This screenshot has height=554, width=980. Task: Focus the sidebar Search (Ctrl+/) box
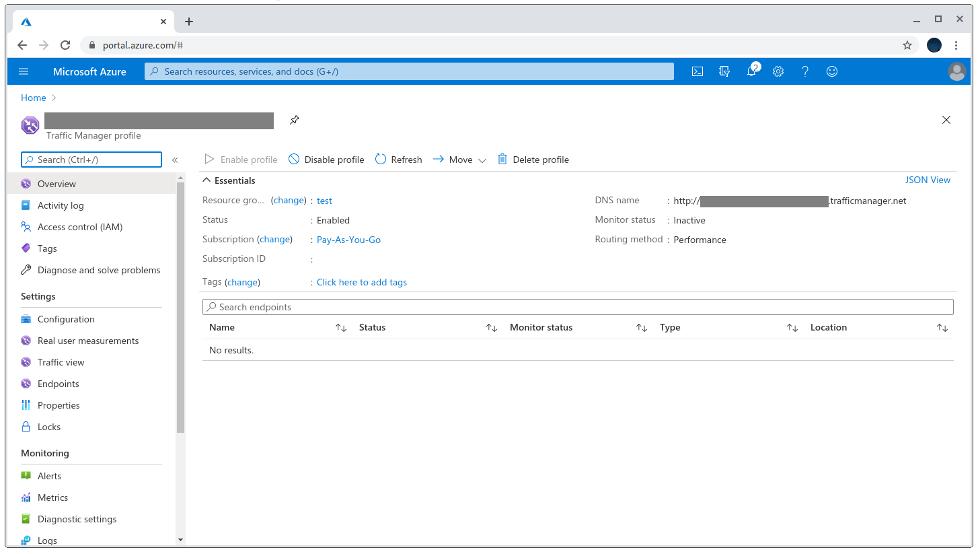[91, 160]
